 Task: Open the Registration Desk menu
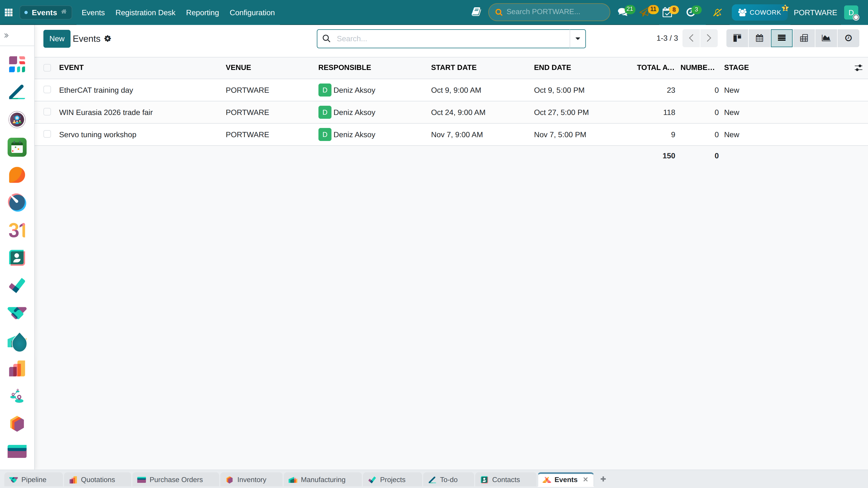pos(145,12)
